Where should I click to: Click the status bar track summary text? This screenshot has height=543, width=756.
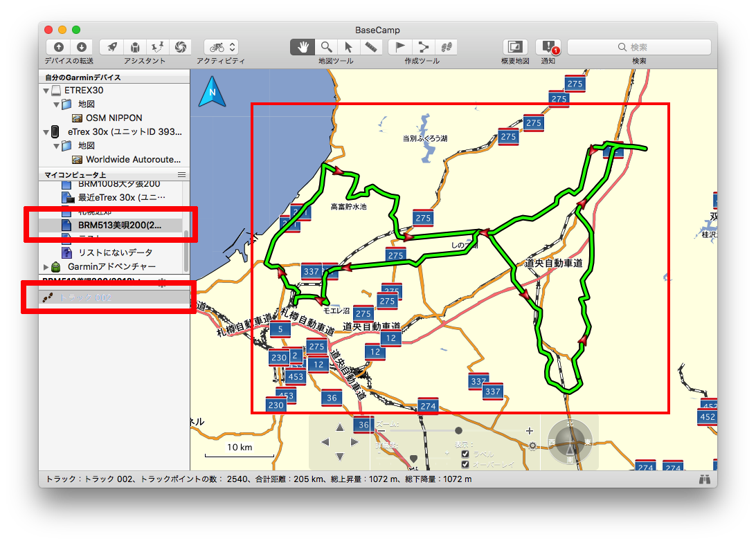point(258,479)
